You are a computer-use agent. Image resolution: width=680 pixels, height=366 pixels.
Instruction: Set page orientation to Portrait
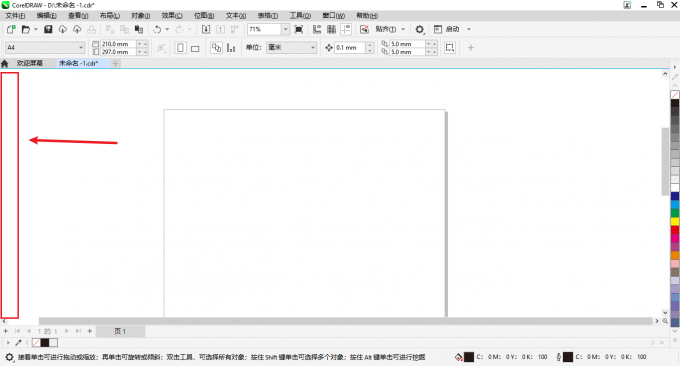(x=180, y=48)
